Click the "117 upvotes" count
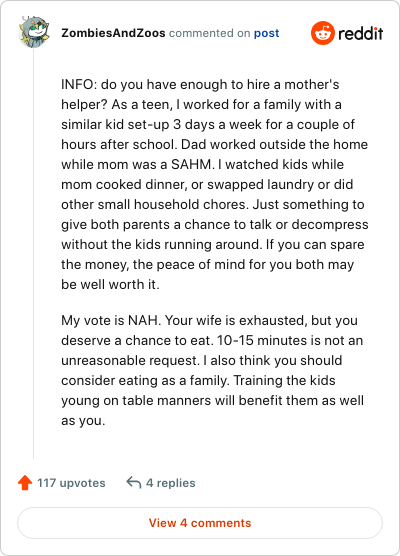Screen dimensions: 400x556 pyautogui.click(x=71, y=483)
